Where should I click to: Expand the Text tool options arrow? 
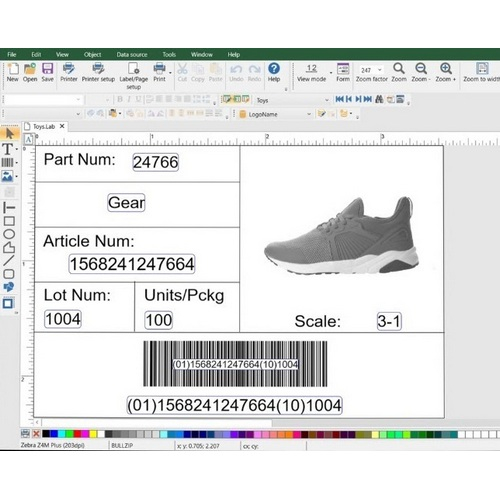[x=17, y=149]
